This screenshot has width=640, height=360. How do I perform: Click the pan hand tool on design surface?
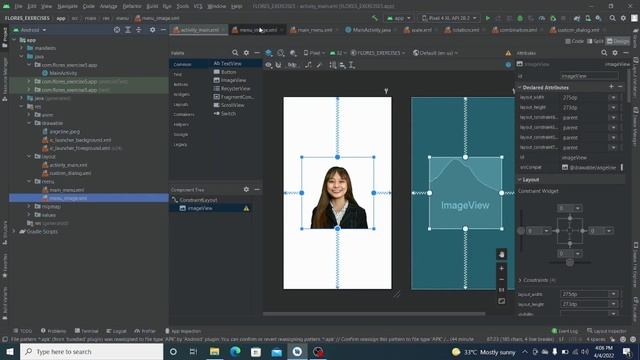[x=502, y=254]
